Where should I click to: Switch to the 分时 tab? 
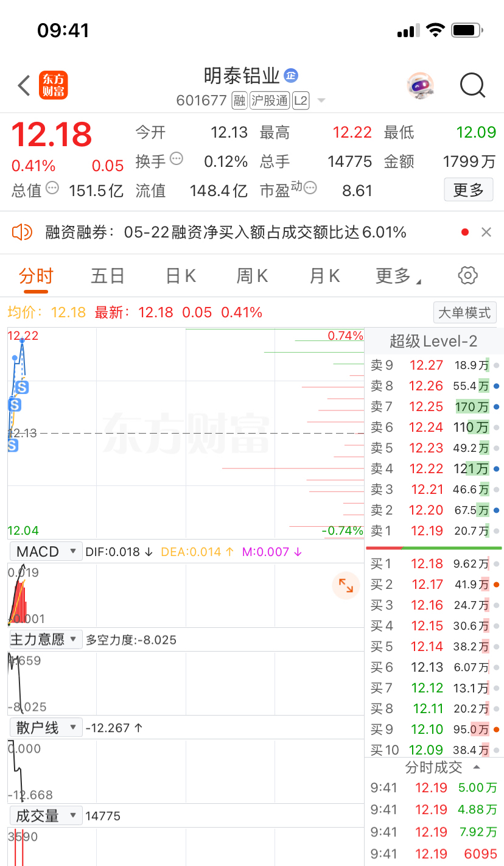[x=36, y=276]
